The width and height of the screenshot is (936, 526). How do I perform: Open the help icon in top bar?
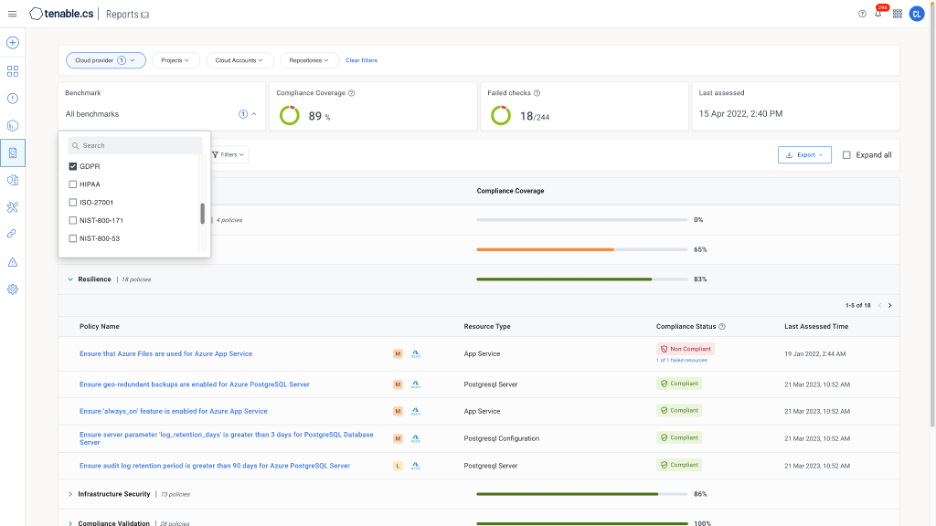[862, 14]
